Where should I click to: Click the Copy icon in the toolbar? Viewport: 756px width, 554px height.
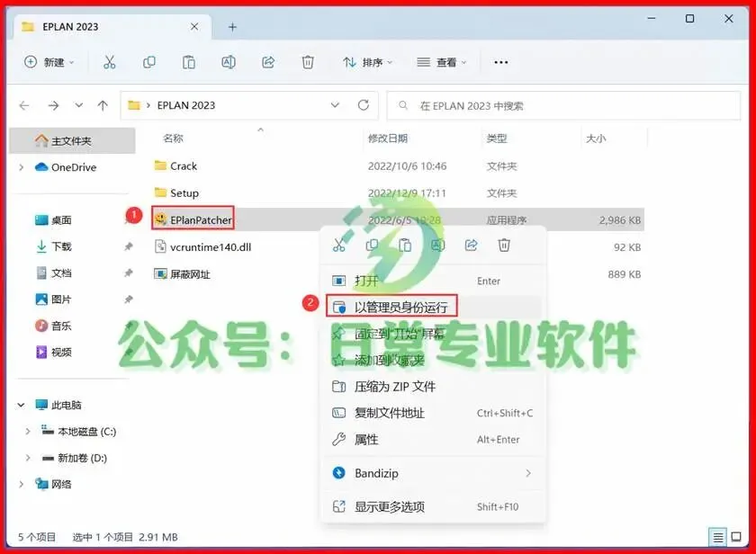149,62
